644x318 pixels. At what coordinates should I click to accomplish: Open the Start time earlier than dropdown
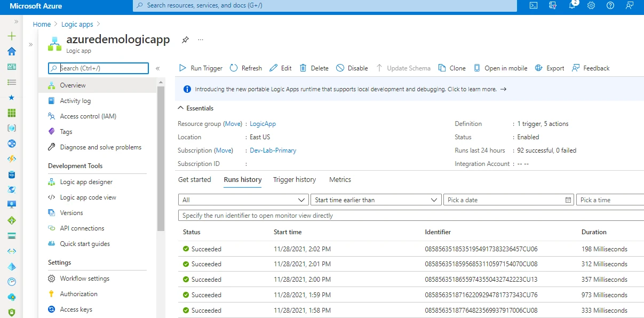376,199
